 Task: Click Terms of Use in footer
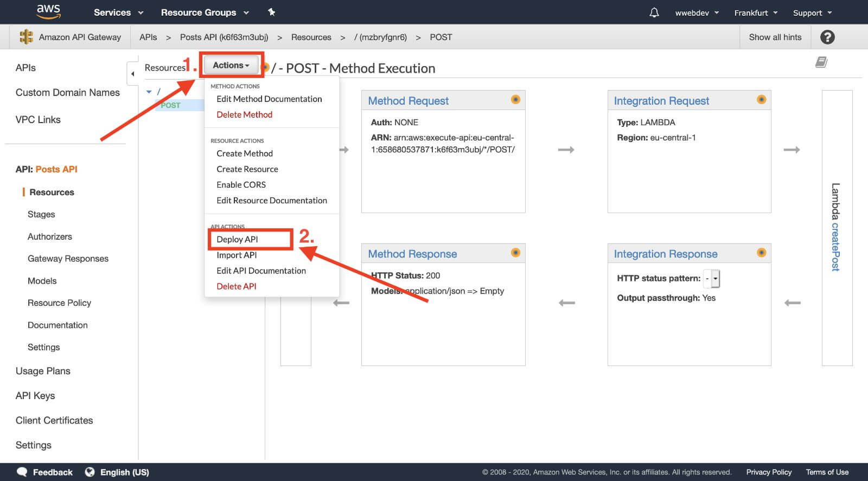(x=827, y=472)
